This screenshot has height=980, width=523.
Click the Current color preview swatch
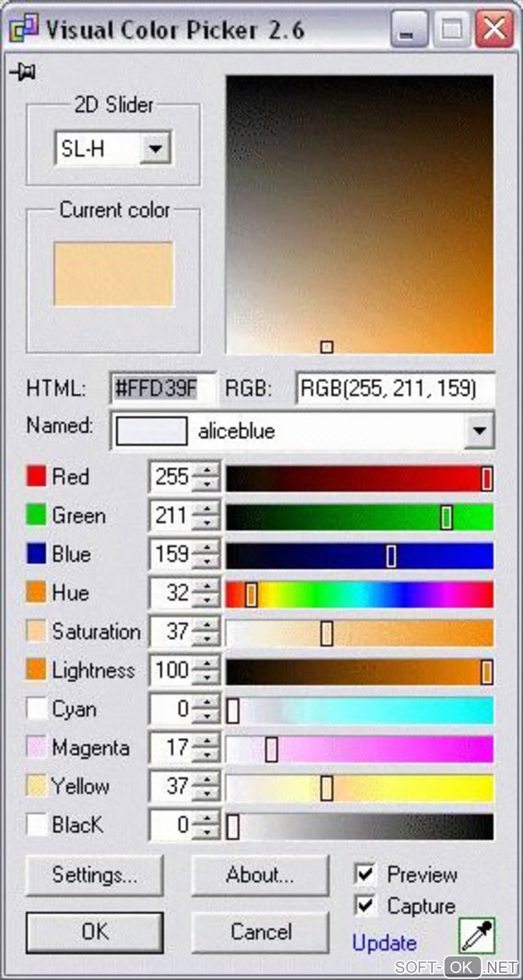coord(113,274)
